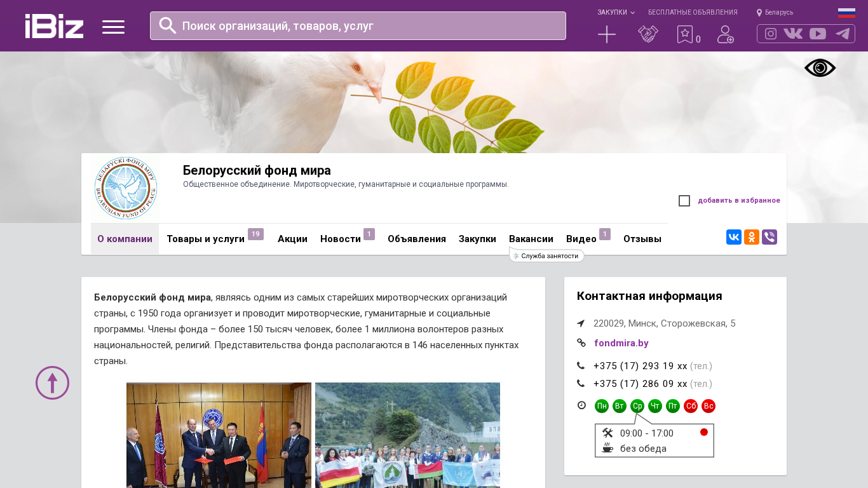Open the 'О компании' tab

125,239
